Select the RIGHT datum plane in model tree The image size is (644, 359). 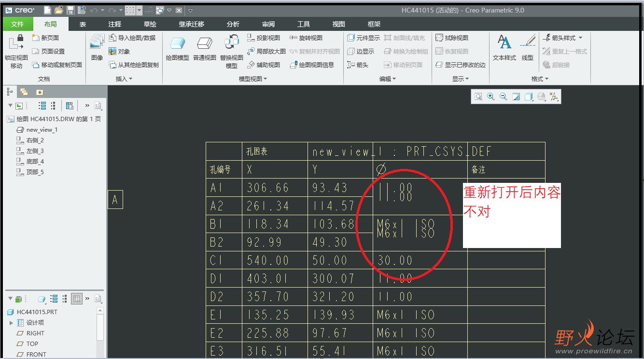[x=30, y=333]
